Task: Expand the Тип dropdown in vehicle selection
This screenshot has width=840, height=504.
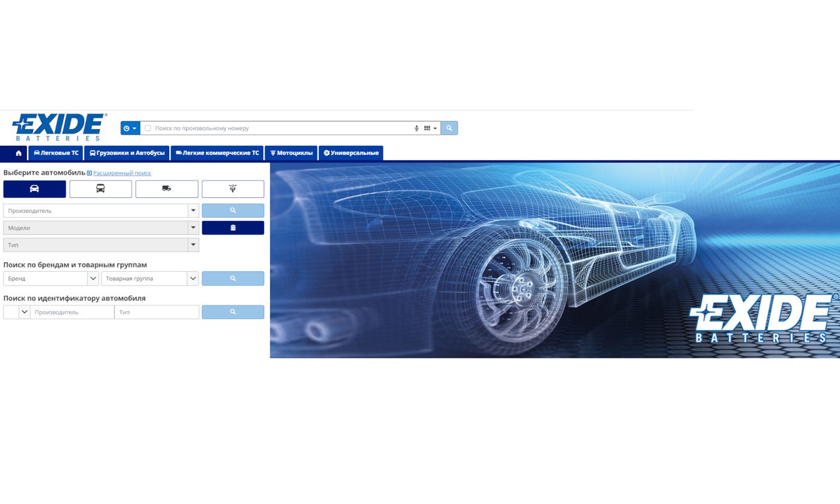Action: click(193, 245)
